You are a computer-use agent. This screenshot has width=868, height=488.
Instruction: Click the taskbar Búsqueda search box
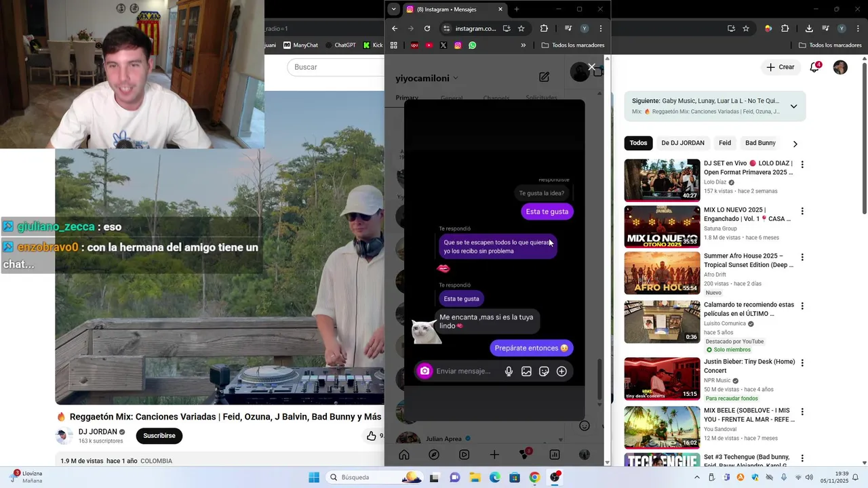[374, 478]
